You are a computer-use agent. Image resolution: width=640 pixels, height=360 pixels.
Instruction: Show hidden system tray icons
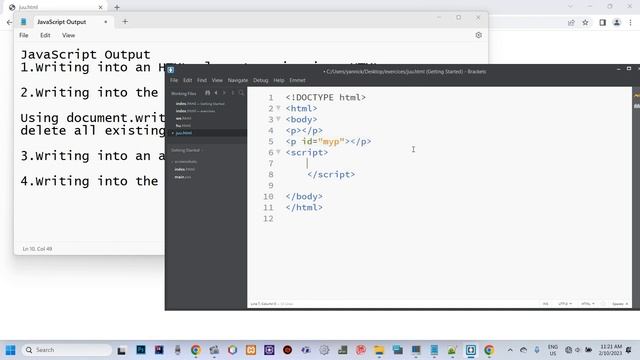pyautogui.click(x=510, y=350)
